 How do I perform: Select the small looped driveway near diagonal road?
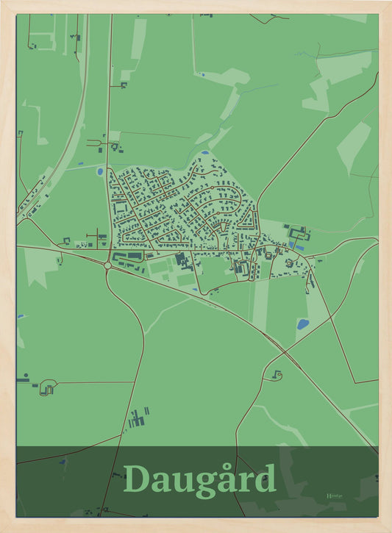[x=277, y=375]
